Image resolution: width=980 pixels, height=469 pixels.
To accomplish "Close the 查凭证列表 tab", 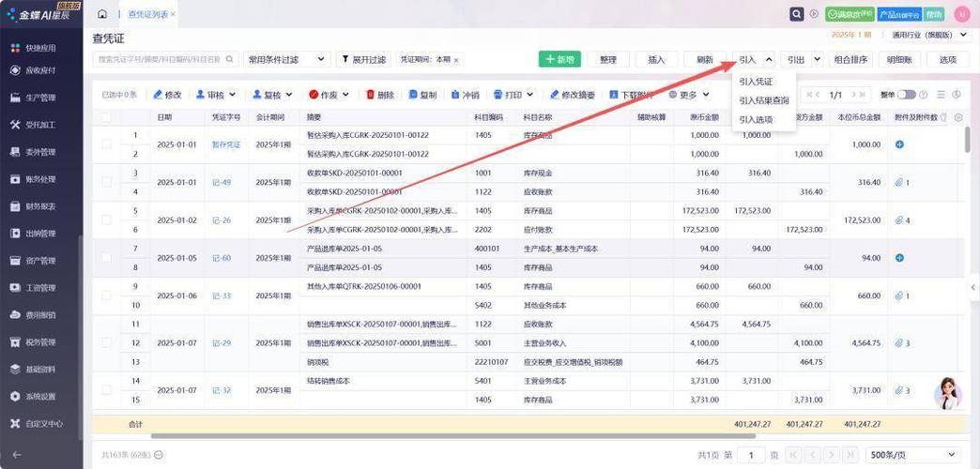I will [173, 14].
